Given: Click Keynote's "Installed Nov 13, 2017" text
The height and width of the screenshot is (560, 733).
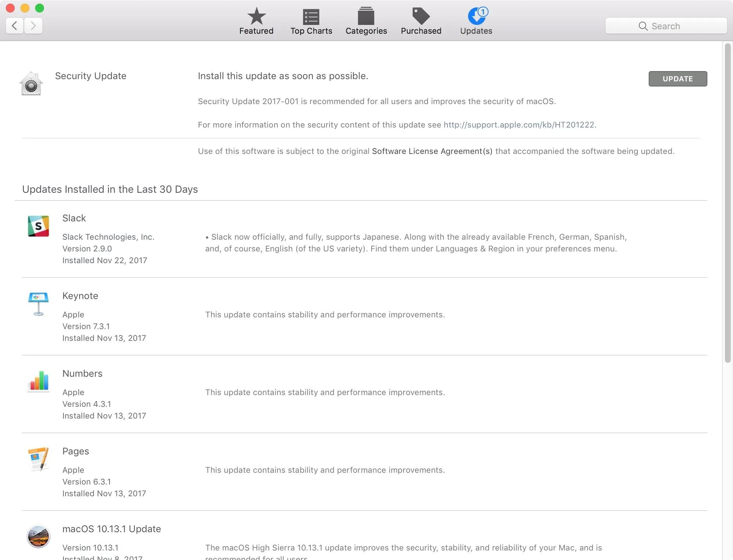Looking at the screenshot, I should point(104,338).
